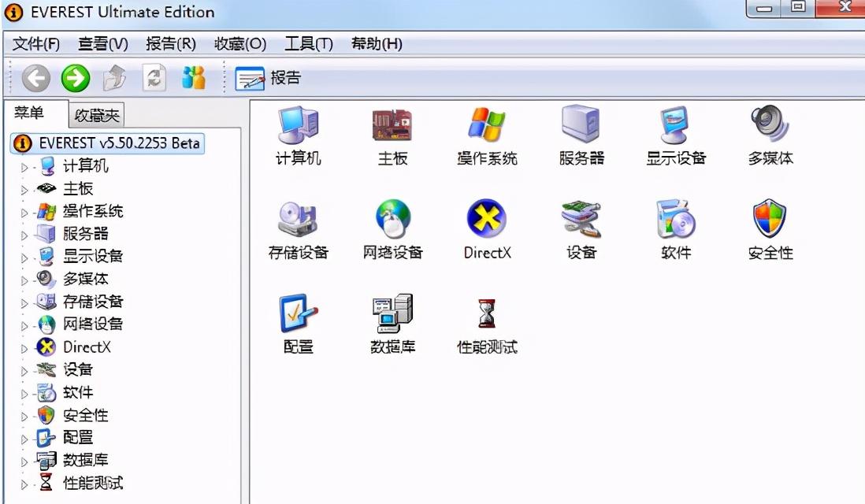Open the 报告(R) menu

(170, 43)
